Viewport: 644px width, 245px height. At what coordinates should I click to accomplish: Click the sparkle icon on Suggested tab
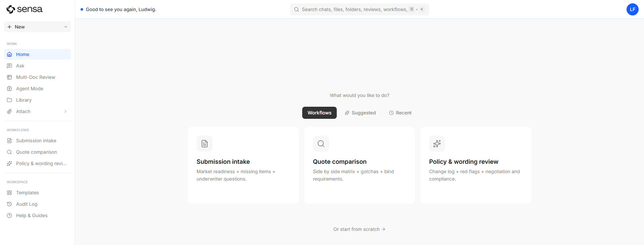click(347, 113)
